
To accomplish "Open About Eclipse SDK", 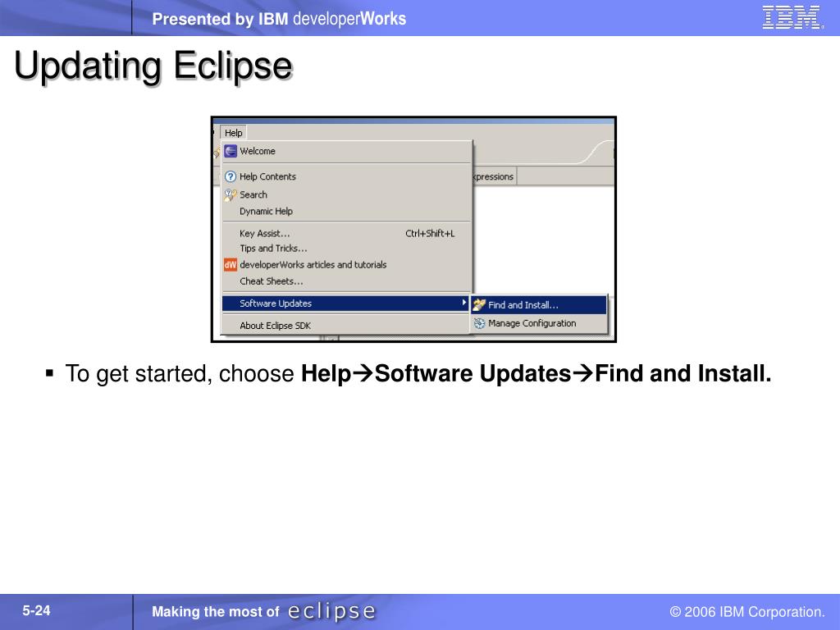I will pos(346,325).
